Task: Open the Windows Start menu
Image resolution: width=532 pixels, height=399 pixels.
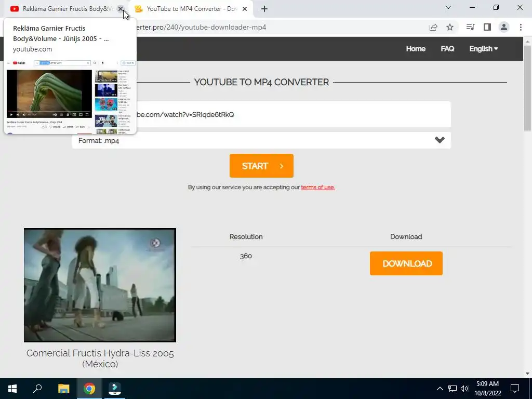Action: point(12,389)
